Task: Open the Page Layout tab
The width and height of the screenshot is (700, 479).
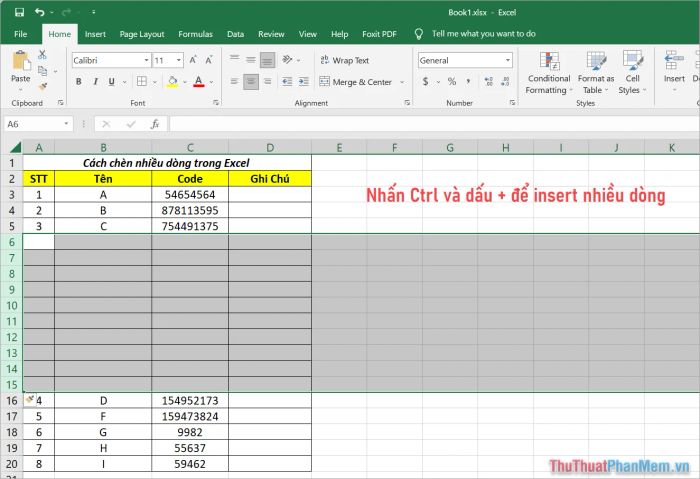Action: [x=142, y=34]
